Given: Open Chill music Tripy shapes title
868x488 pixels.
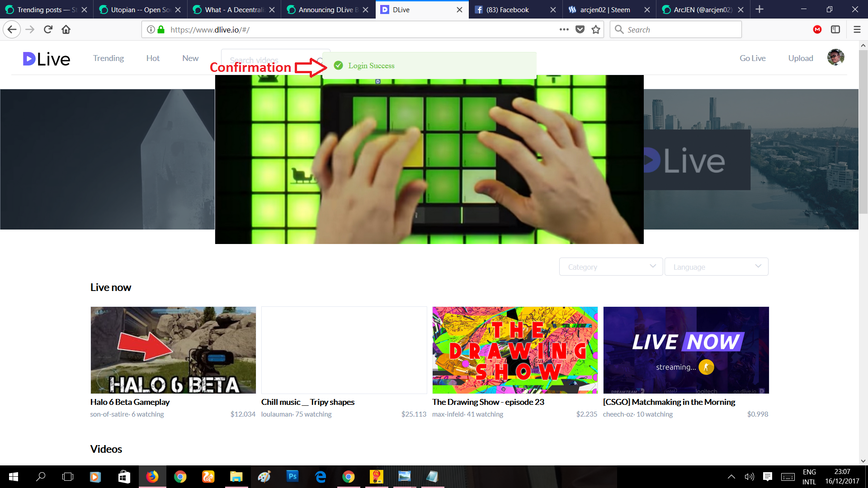Looking at the screenshot, I should 308,402.
